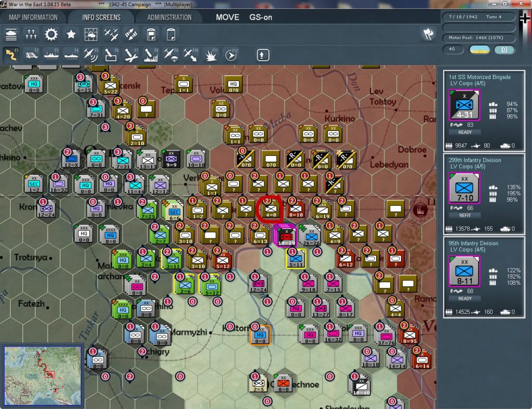
Task: Click the blue and yellow weather indicator
Action: tap(479, 49)
